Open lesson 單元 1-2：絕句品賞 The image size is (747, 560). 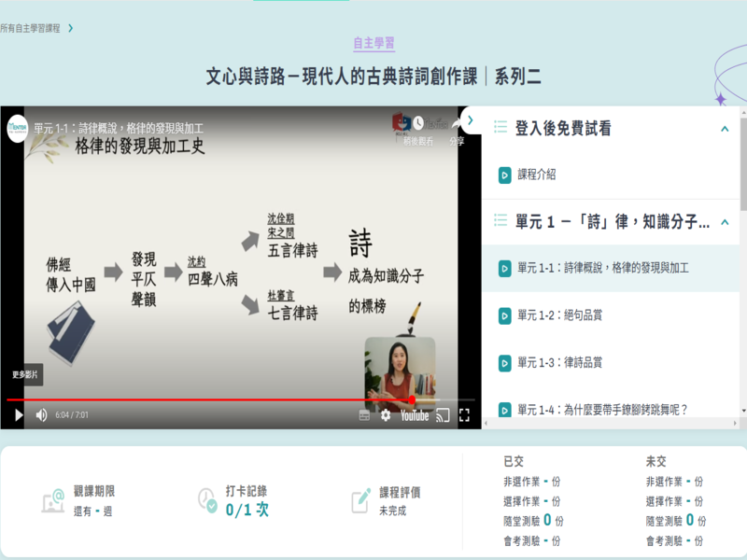559,315
